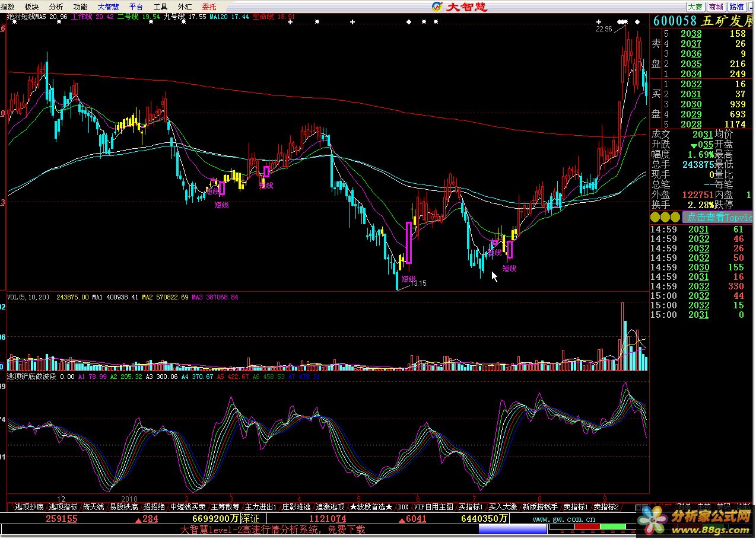The height and width of the screenshot is (539, 756).
Task: Click the 商城 button
Action: pos(716,7)
